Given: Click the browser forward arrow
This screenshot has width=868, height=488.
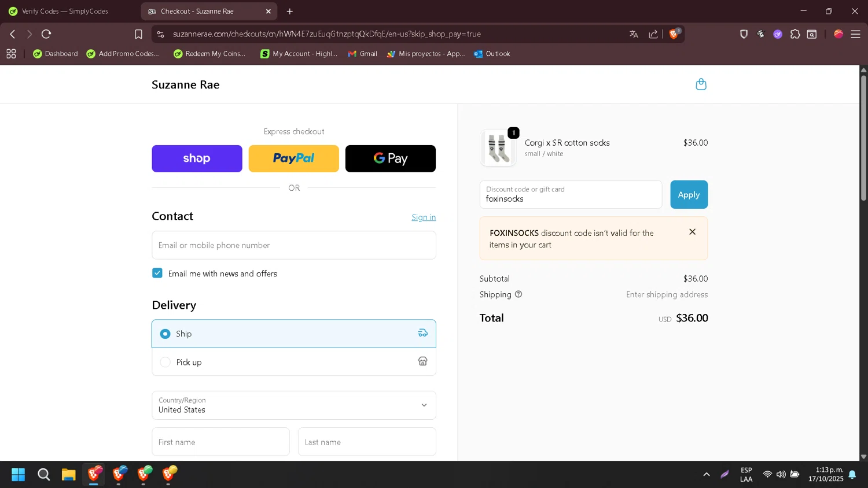Looking at the screenshot, I should tap(30, 34).
